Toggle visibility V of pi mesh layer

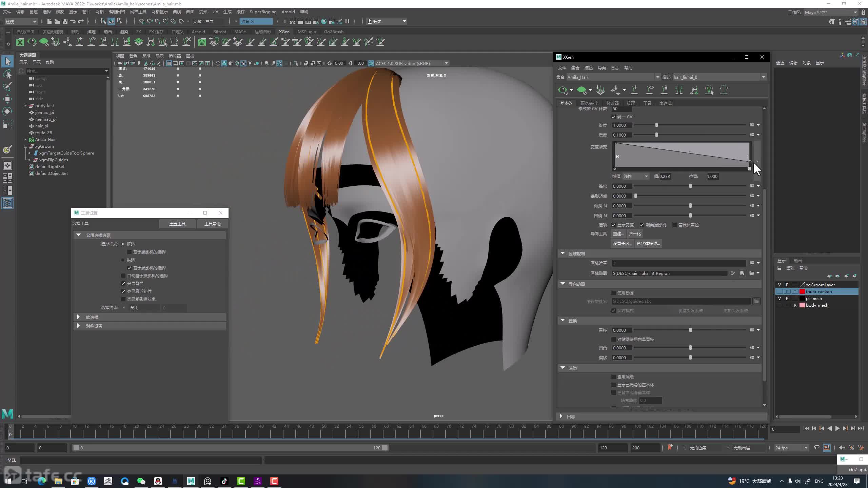tap(779, 299)
